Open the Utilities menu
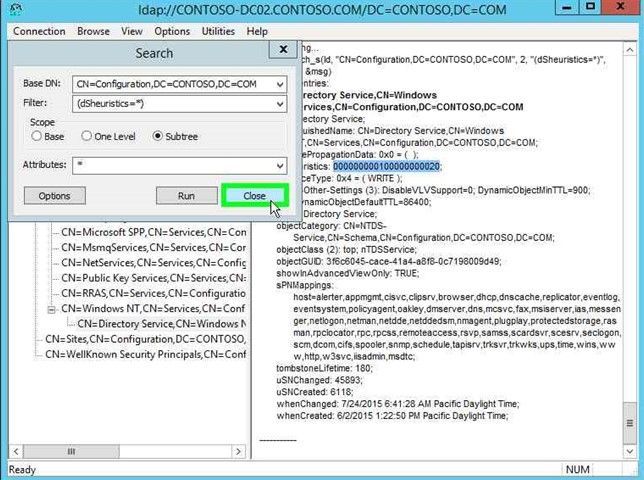The width and height of the screenshot is (644, 480). (218, 31)
